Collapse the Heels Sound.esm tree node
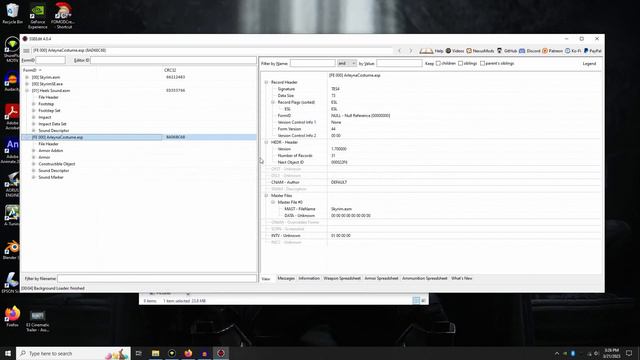This screenshot has height=360, width=640. 27,91
